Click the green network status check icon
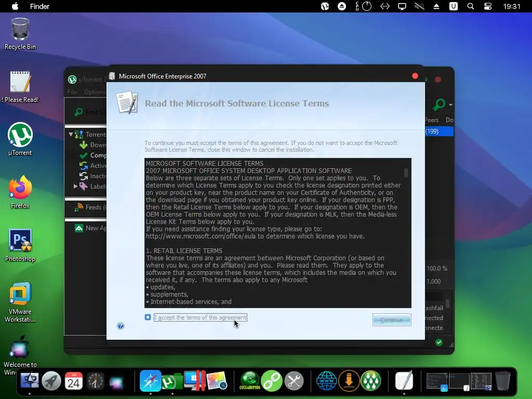 (x=438, y=342)
